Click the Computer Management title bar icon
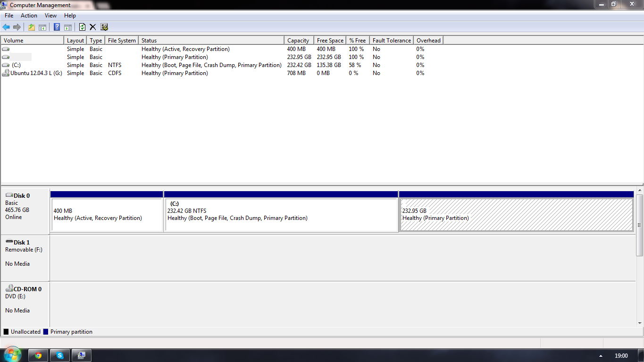The width and height of the screenshot is (644, 362). (5, 5)
